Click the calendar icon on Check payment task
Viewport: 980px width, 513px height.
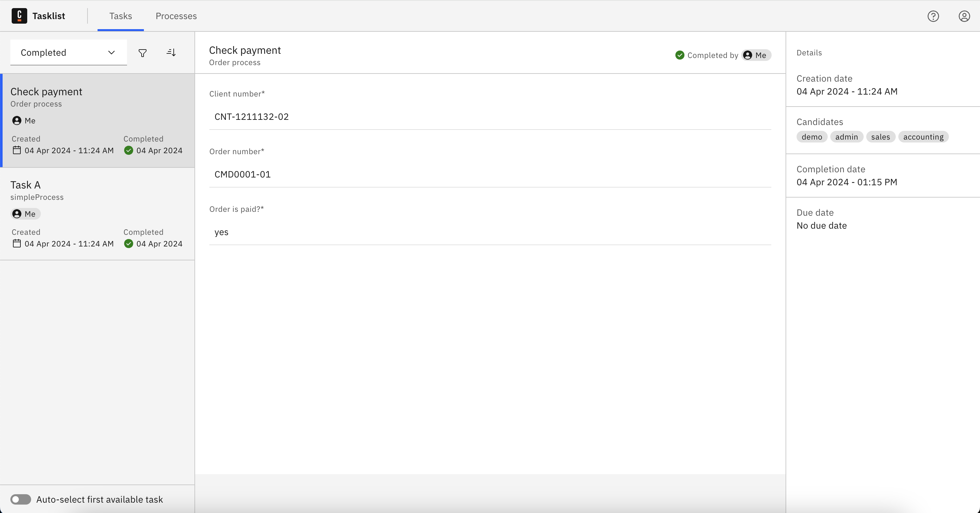pos(16,150)
